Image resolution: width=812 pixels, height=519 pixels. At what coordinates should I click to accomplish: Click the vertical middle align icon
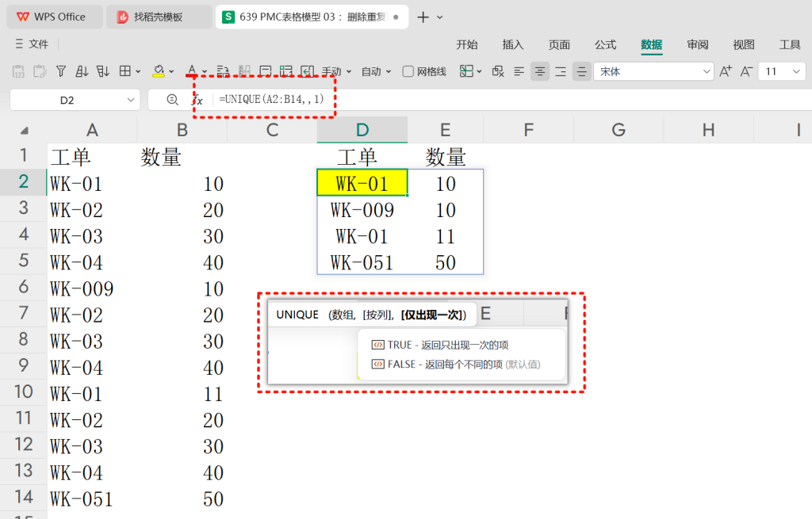581,71
